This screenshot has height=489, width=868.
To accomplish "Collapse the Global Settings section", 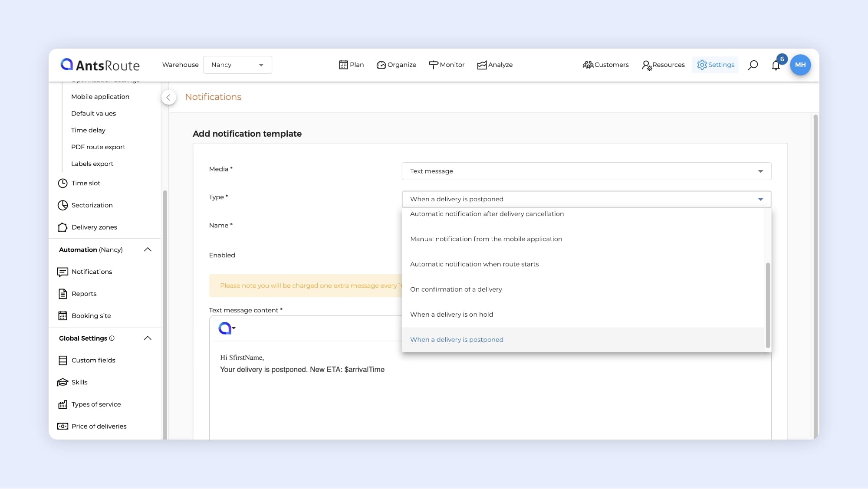I will click(148, 338).
